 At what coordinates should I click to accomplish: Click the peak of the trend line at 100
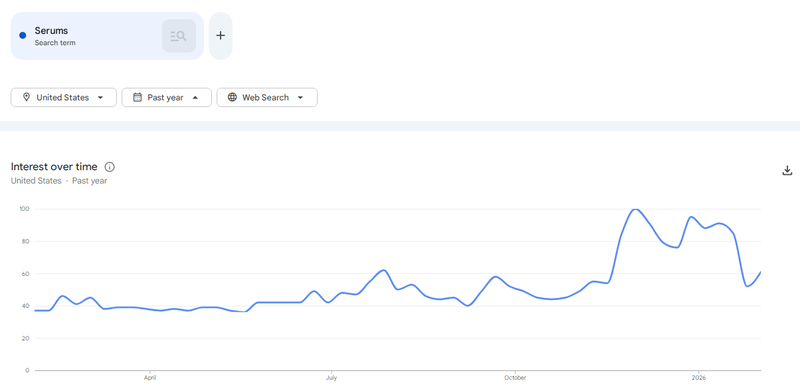click(635, 209)
